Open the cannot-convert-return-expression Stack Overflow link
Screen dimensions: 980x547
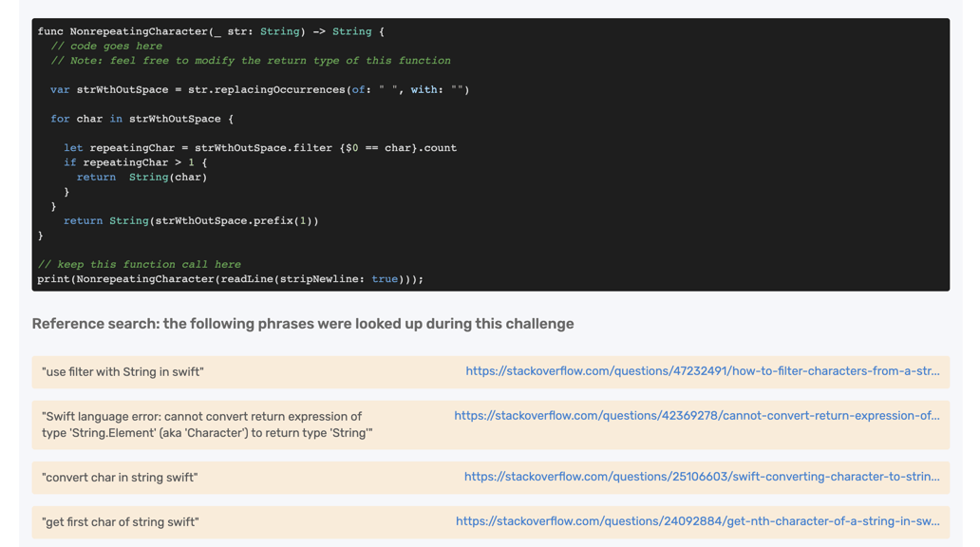pos(696,416)
